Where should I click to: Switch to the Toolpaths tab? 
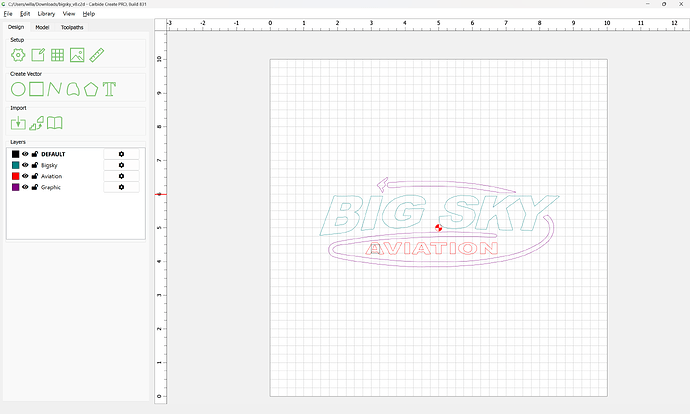72,27
